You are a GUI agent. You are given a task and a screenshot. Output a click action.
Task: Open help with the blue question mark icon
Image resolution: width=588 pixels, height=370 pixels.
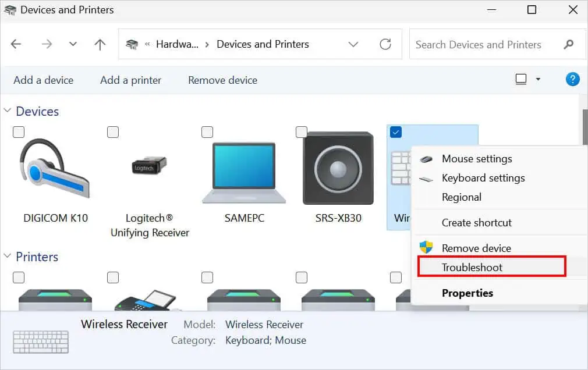573,79
